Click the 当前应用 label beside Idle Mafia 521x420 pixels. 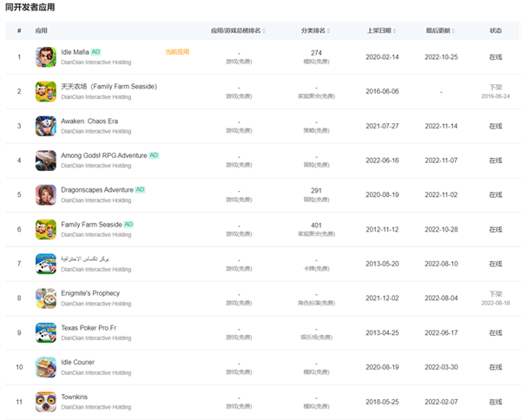click(177, 52)
